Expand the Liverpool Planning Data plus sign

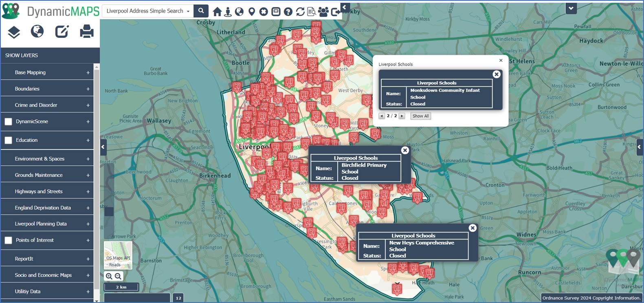pos(88,224)
